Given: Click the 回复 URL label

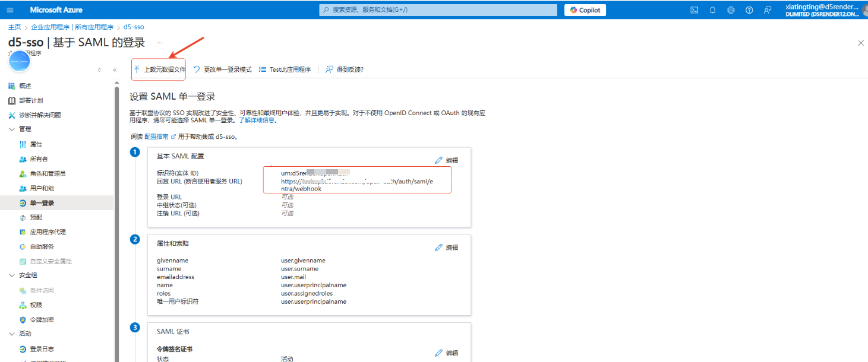Looking at the screenshot, I should tap(200, 181).
